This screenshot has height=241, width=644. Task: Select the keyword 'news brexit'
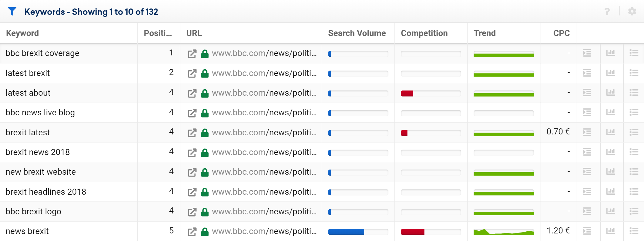pyautogui.click(x=27, y=231)
